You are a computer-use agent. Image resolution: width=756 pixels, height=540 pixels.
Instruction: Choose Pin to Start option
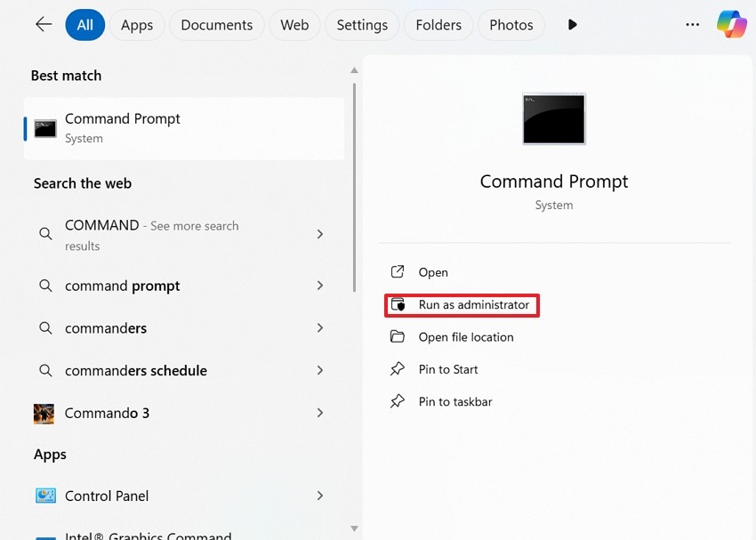tap(447, 369)
